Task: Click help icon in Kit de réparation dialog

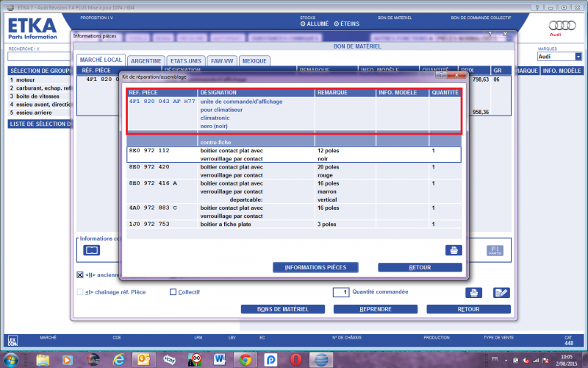Action: pos(441,75)
